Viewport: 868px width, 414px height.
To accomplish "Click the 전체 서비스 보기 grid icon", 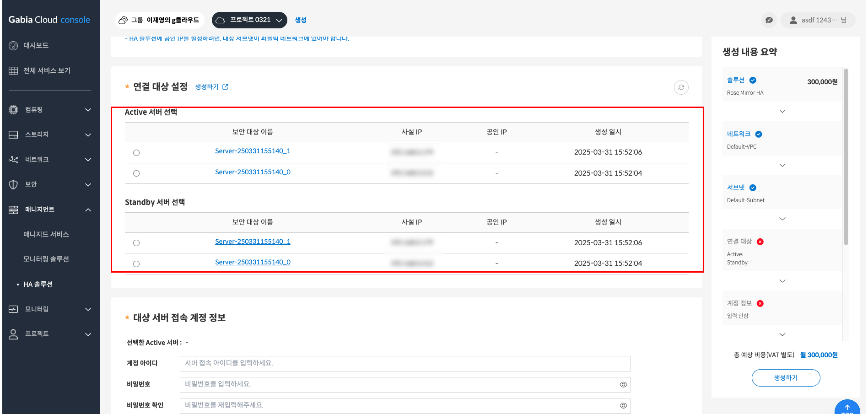I will [x=13, y=70].
